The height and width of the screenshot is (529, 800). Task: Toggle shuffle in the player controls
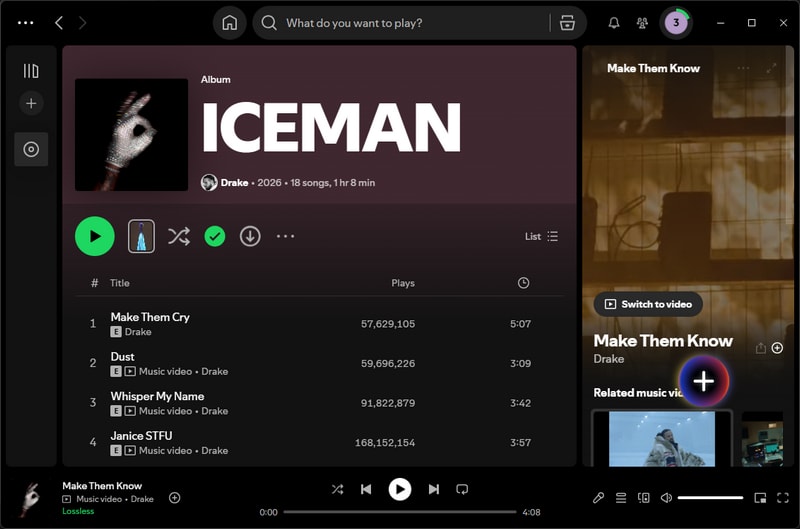(x=337, y=489)
